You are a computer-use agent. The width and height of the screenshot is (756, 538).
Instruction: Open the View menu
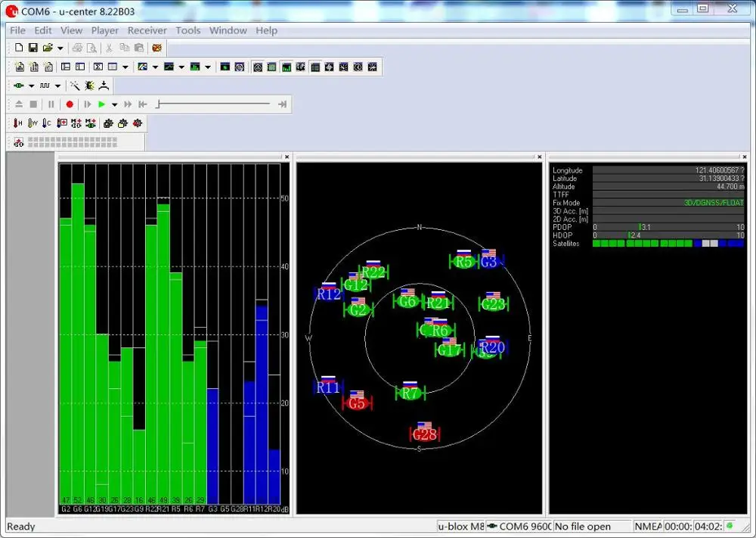coord(71,30)
